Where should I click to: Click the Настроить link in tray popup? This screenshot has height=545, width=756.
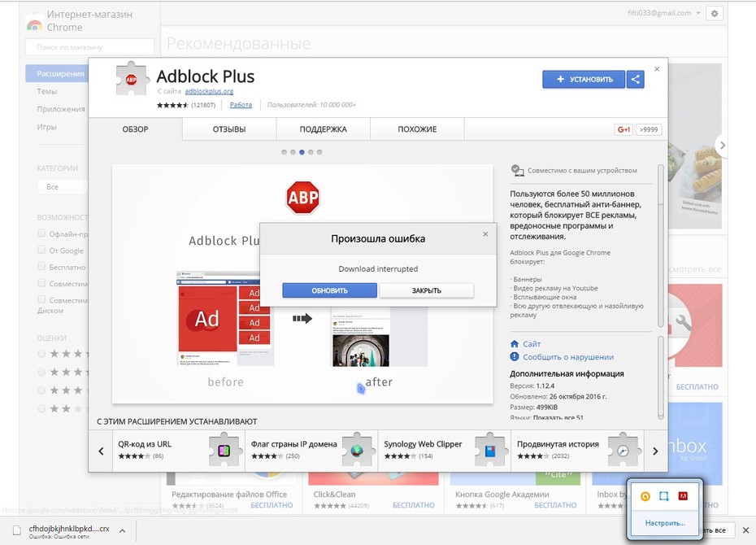[x=665, y=523]
